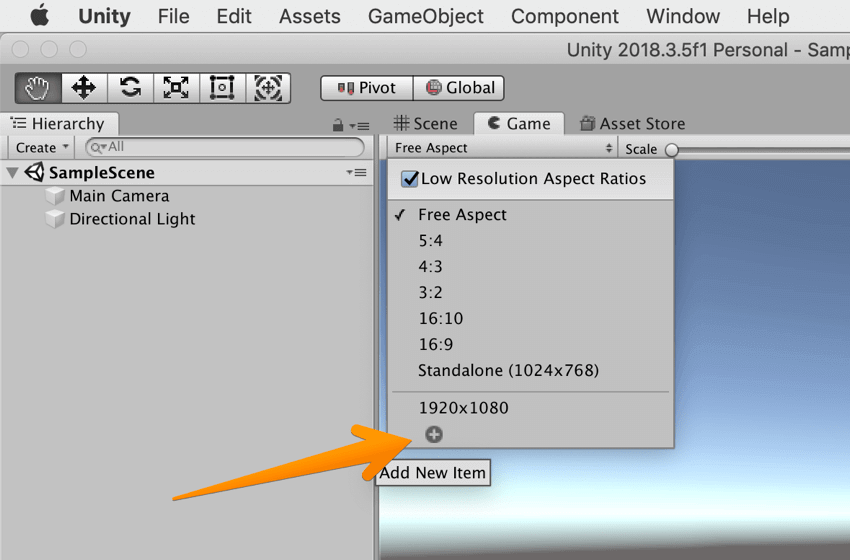Open the Apple menu

(40, 16)
